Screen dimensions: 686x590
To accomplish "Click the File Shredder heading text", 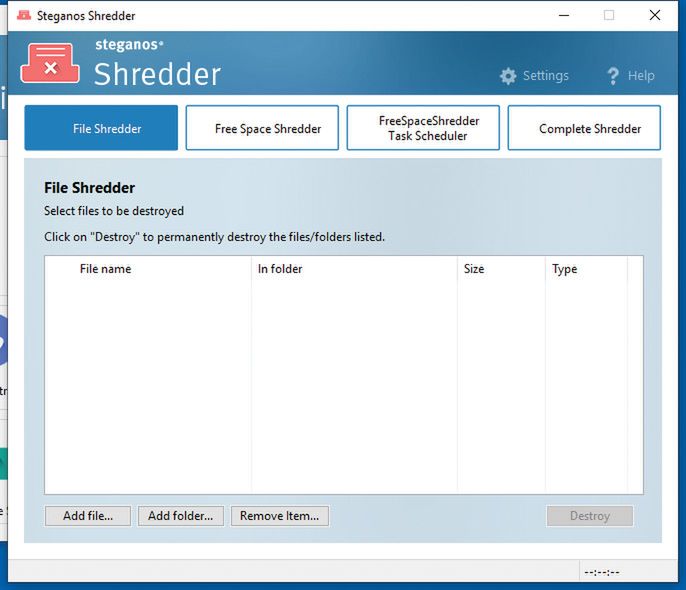I will 89,188.
